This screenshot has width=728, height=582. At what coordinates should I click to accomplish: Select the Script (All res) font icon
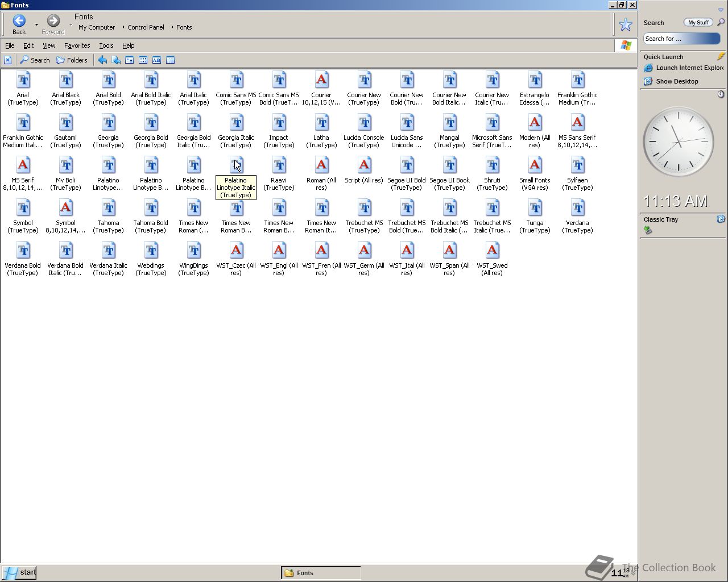pyautogui.click(x=364, y=166)
